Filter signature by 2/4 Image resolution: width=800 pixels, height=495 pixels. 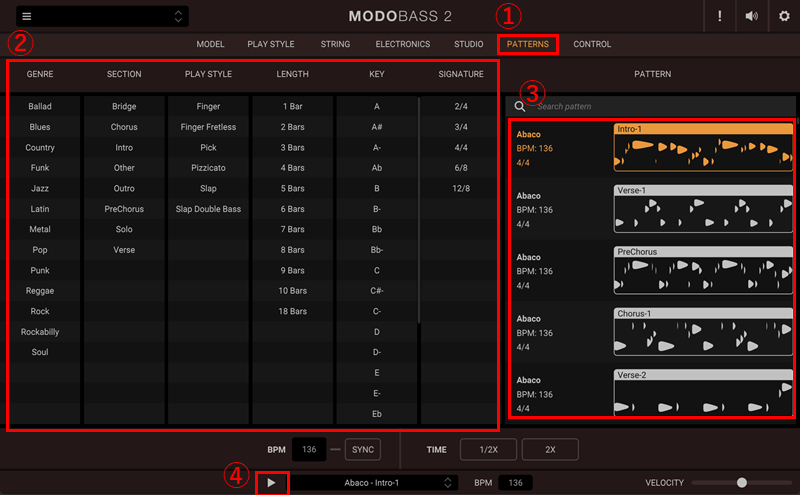[461, 106]
